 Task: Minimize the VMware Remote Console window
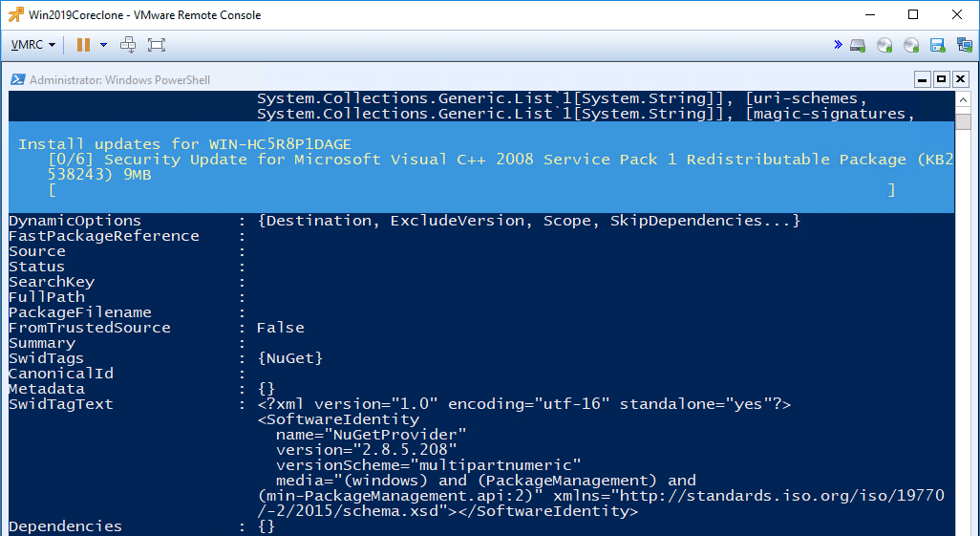[869, 15]
